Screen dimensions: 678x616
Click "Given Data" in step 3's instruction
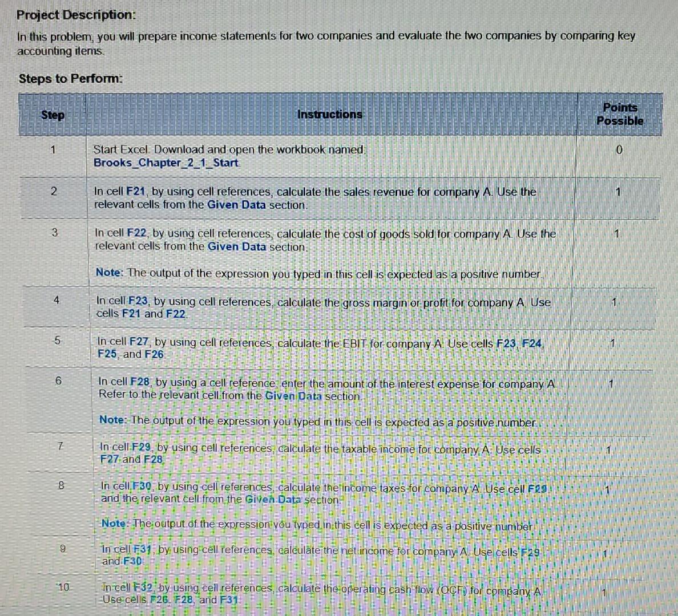(x=236, y=246)
